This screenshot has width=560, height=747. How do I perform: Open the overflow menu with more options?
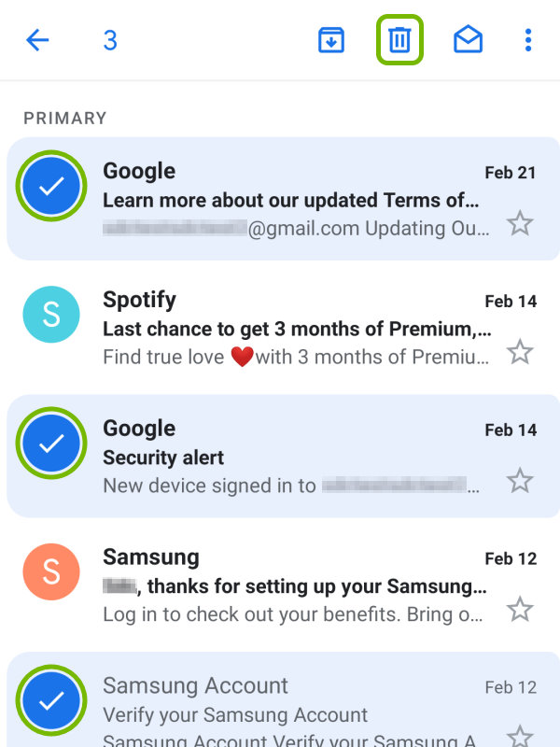[528, 40]
